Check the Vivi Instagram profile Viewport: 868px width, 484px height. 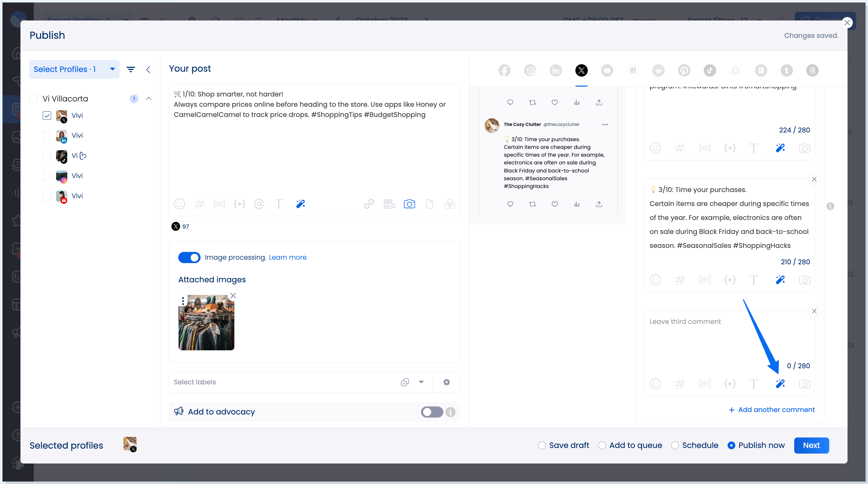point(47,176)
